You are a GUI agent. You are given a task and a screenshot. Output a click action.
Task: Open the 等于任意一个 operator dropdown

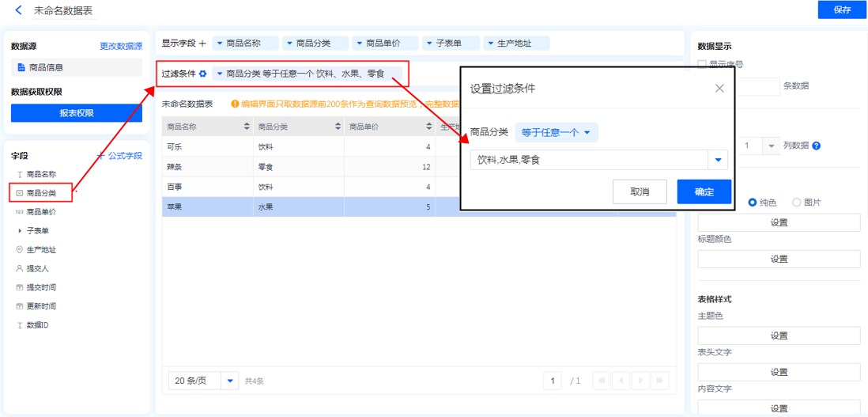tap(556, 132)
